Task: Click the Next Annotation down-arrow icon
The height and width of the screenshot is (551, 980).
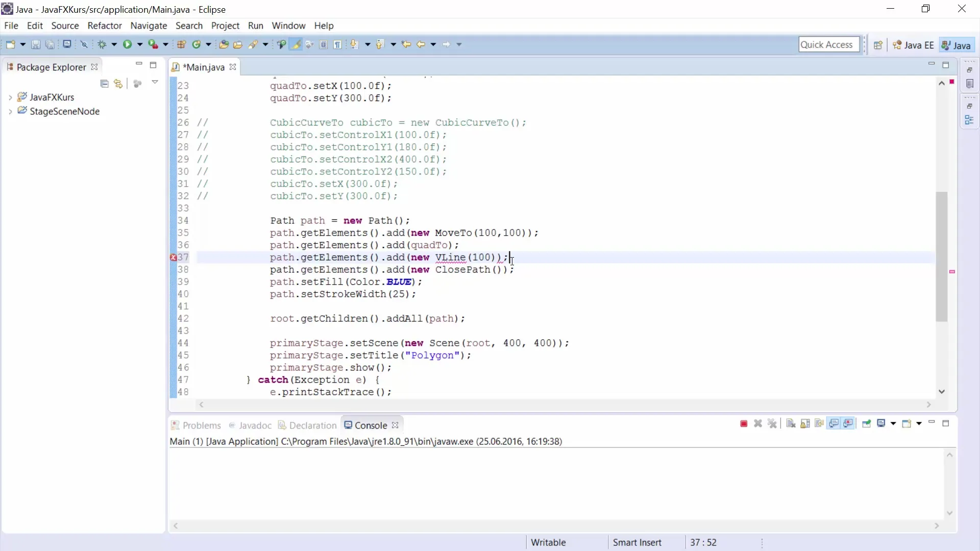Action: (x=355, y=44)
